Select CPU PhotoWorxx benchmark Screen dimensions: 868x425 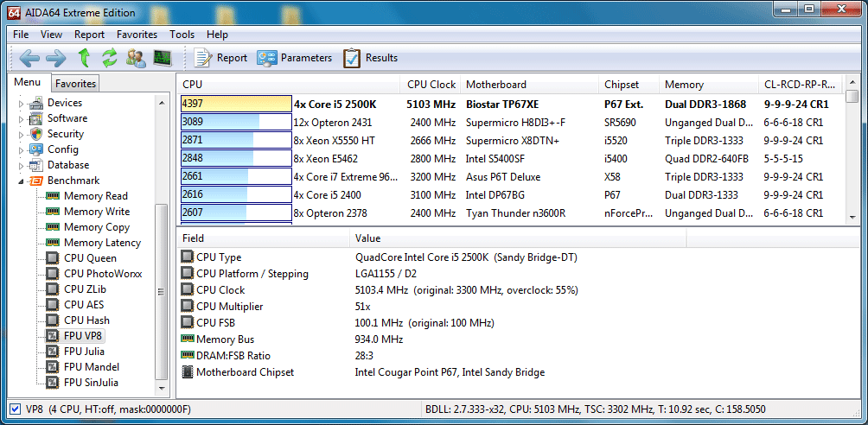coord(103,273)
